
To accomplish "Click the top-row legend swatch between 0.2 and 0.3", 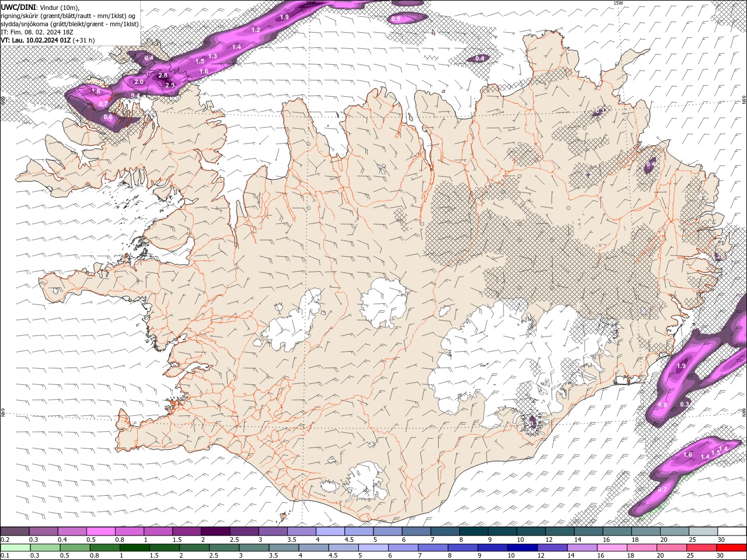I will 15,531.
